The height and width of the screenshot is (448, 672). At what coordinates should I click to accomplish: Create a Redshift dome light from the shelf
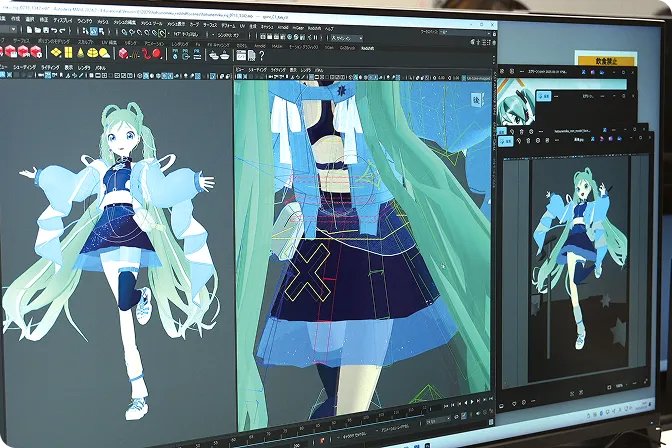(93, 53)
